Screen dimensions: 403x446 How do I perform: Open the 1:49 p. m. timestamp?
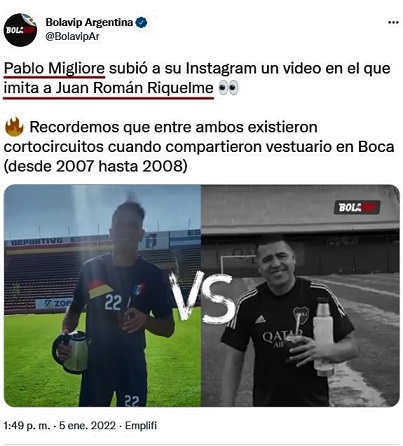point(27,426)
